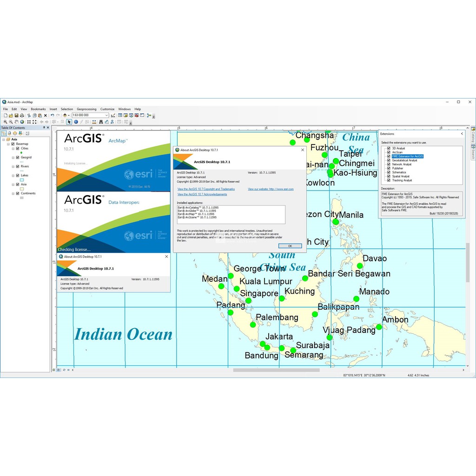The height and width of the screenshot is (476, 476).
Task: Open ArcGIS 10.7 Copyright and Trademarks link
Action: click(206, 189)
